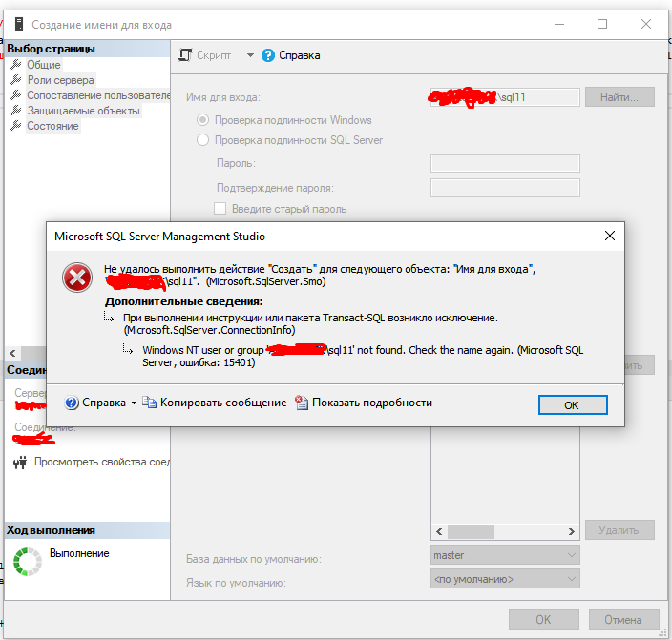
Task: Close the Microsoft SQL Server Management Studio dialog
Action: (609, 236)
